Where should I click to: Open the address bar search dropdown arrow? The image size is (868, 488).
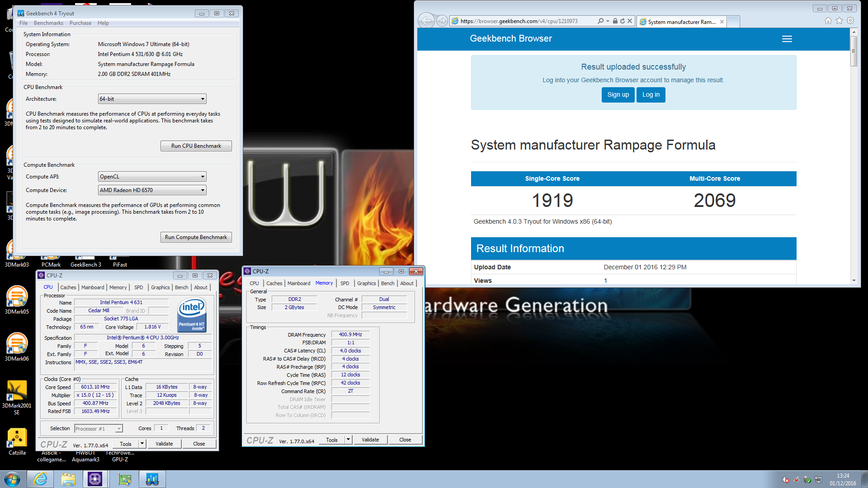(x=608, y=21)
